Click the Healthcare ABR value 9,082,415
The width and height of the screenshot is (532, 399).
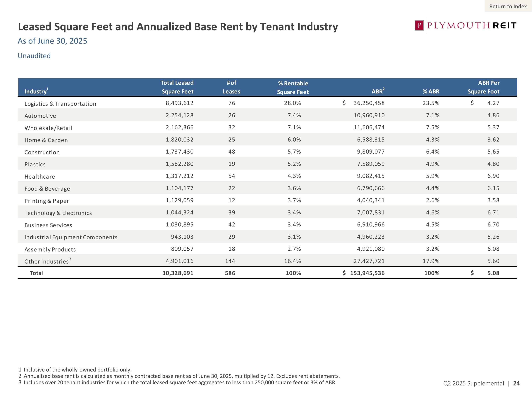(371, 176)
